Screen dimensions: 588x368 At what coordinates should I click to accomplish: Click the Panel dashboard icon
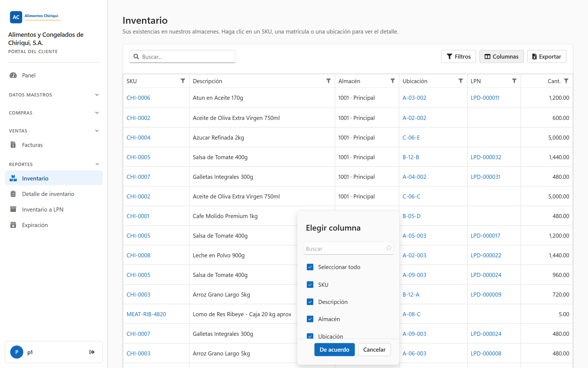coord(13,75)
